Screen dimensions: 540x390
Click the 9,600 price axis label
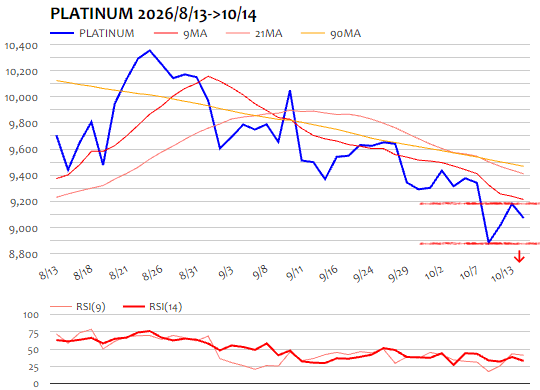(x=23, y=150)
